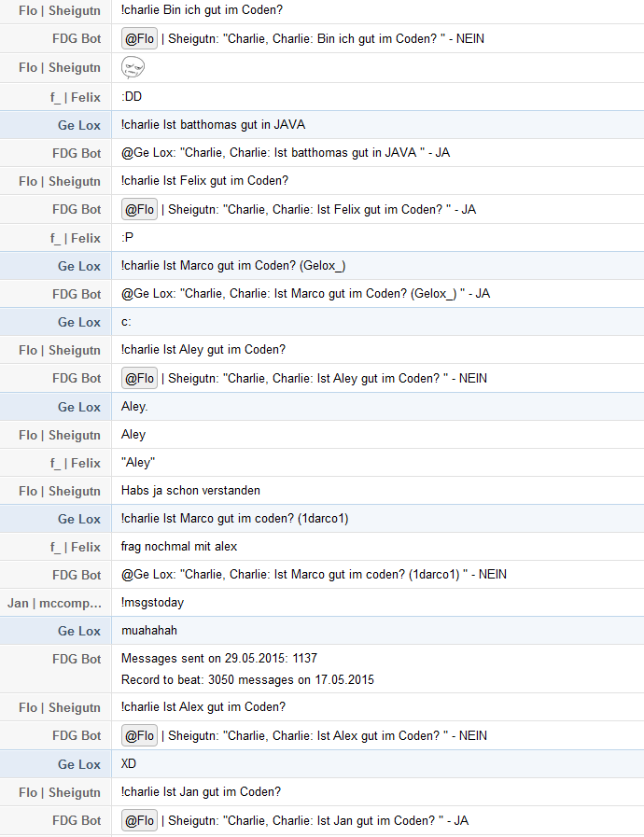The image size is (644, 837).
Task: Click the @Flo mention in the 'Ist Felix gut' bot reply
Action: pos(139,209)
